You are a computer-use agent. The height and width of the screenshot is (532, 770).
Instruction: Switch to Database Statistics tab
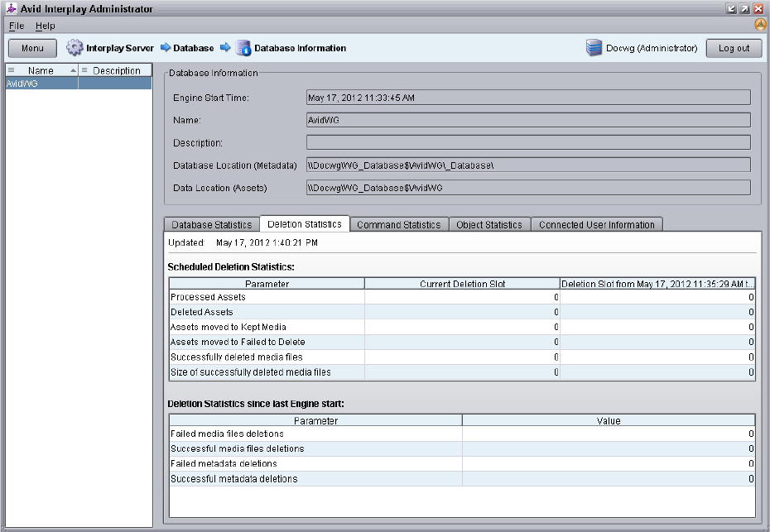click(211, 225)
